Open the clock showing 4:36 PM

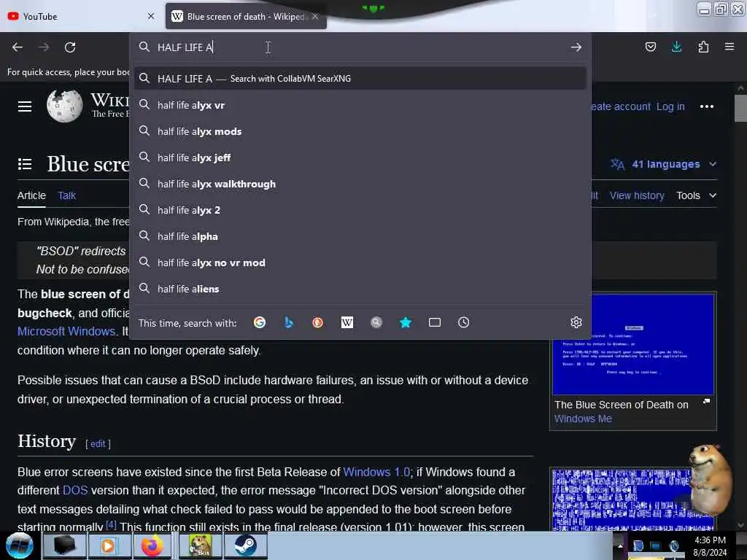(710, 540)
